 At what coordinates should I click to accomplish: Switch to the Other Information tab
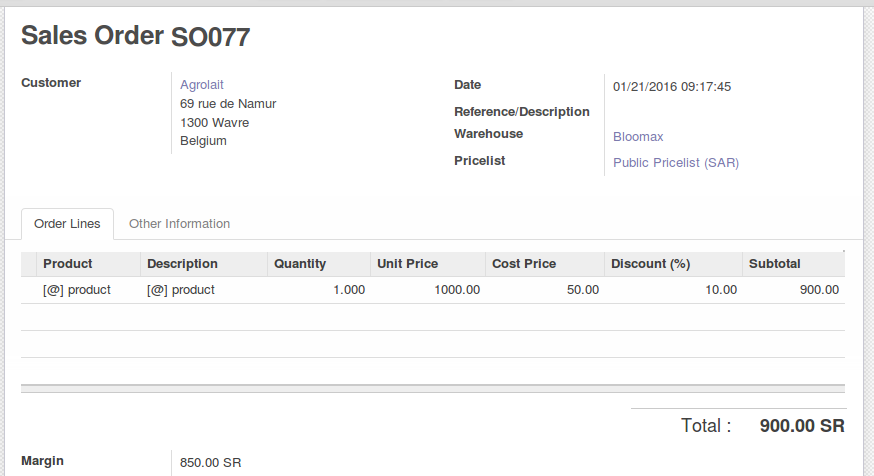pos(179,224)
